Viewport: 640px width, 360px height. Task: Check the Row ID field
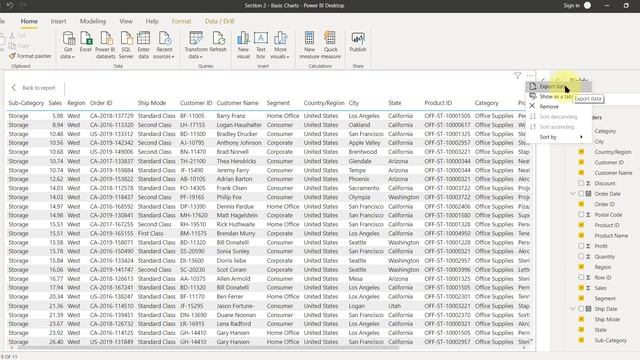tap(581, 278)
